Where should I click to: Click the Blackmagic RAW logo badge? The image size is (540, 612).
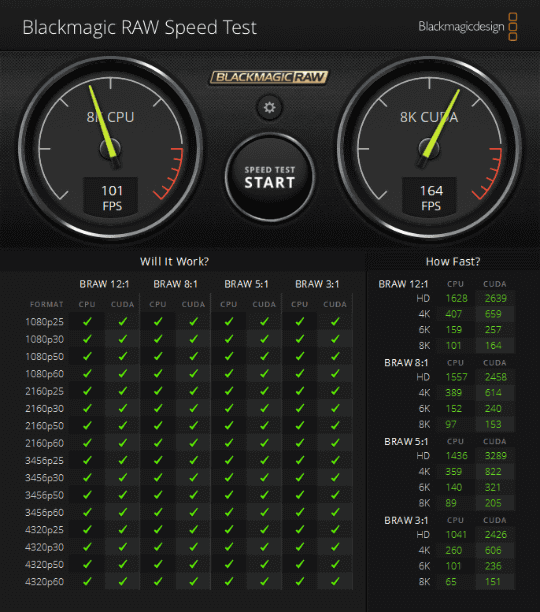269,77
